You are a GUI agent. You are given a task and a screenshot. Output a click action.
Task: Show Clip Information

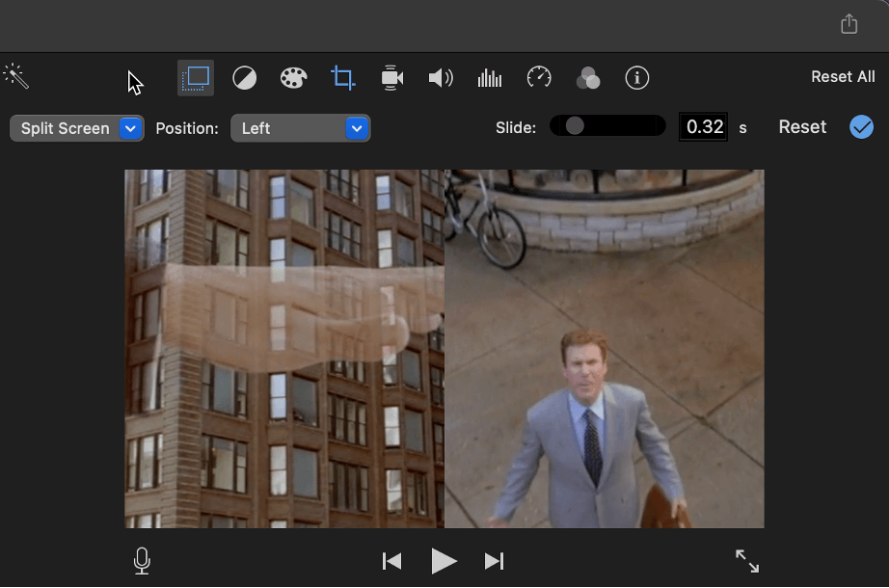[636, 78]
